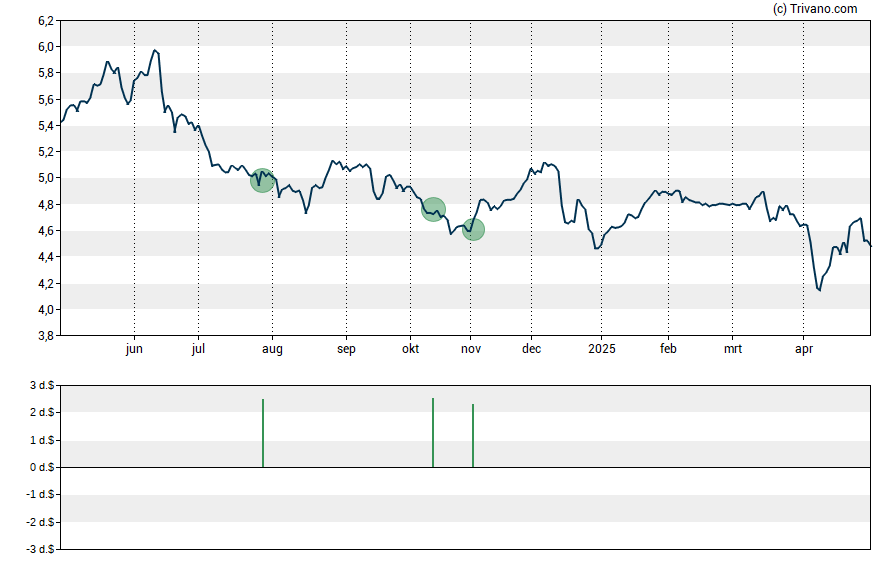Click the '3,8' price axis value
888x565 pixels.
(x=46, y=336)
